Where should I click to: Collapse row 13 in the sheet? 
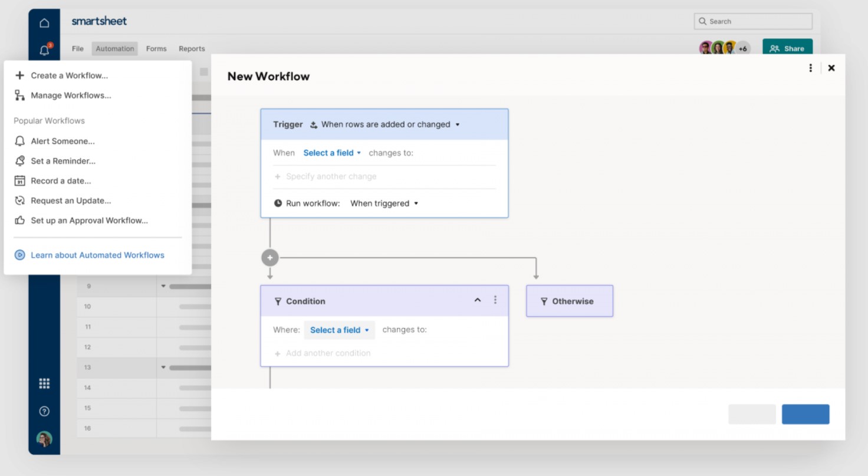163,367
